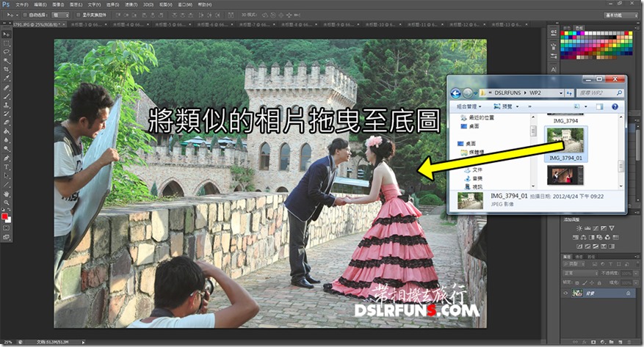Viewport: 644px width, 347px height.
Task: Select the Type (T) tool
Action: [6, 167]
